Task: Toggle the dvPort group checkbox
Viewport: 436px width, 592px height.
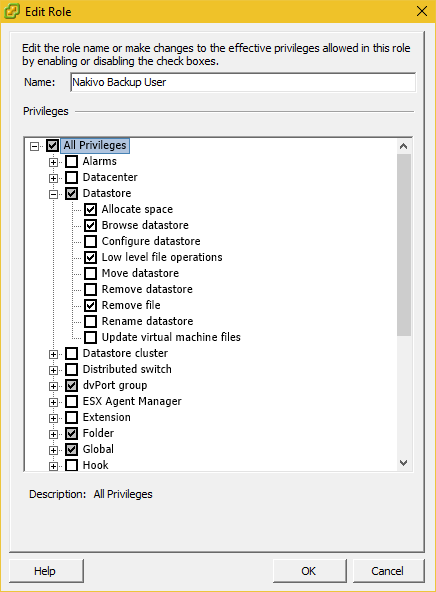Action: point(71,385)
